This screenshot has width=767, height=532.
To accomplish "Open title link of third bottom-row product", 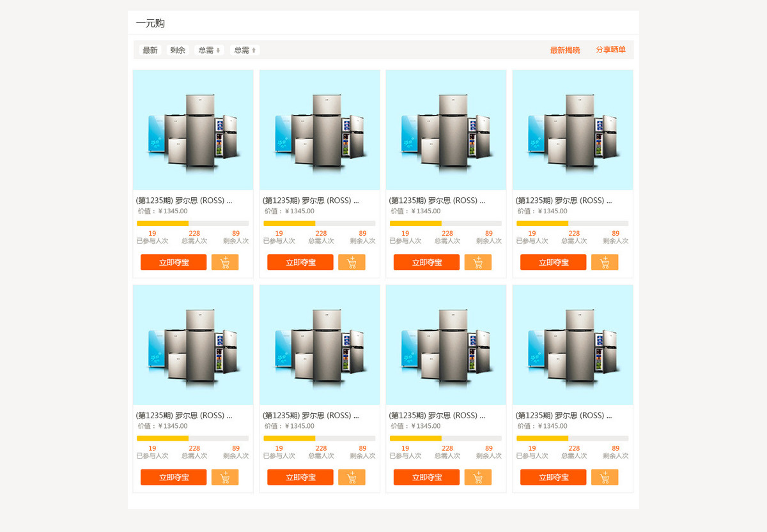I will click(x=437, y=416).
